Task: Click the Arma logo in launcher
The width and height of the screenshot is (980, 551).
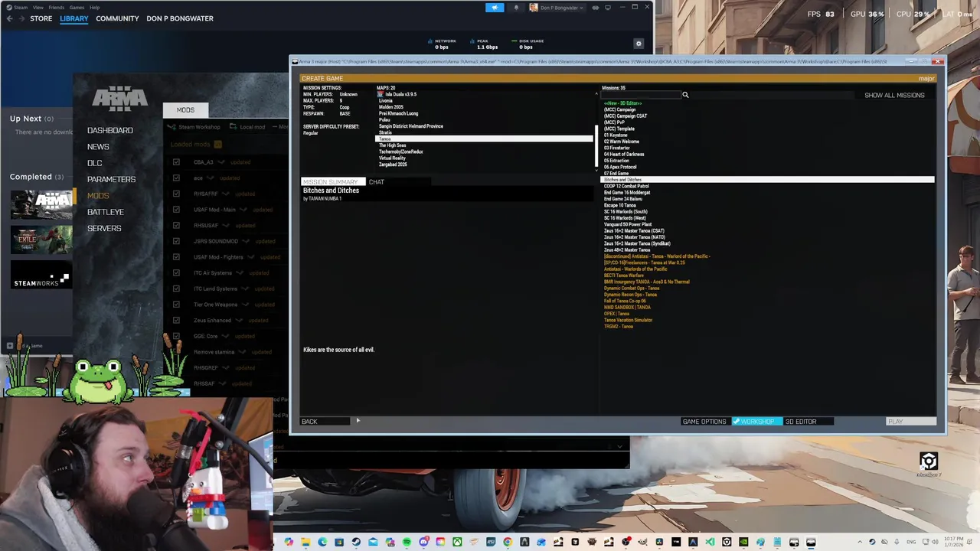Action: click(119, 99)
